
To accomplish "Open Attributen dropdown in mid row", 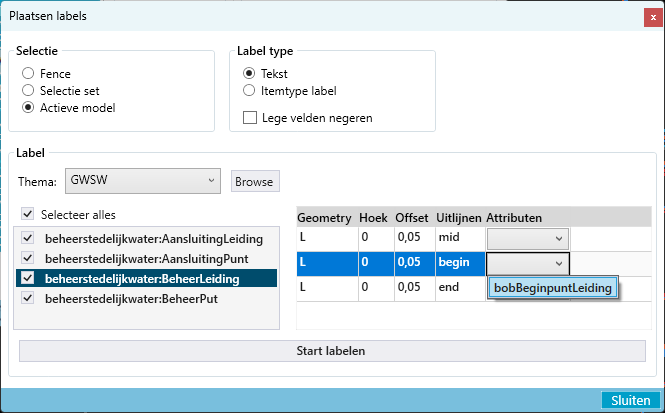I will coord(528,239).
